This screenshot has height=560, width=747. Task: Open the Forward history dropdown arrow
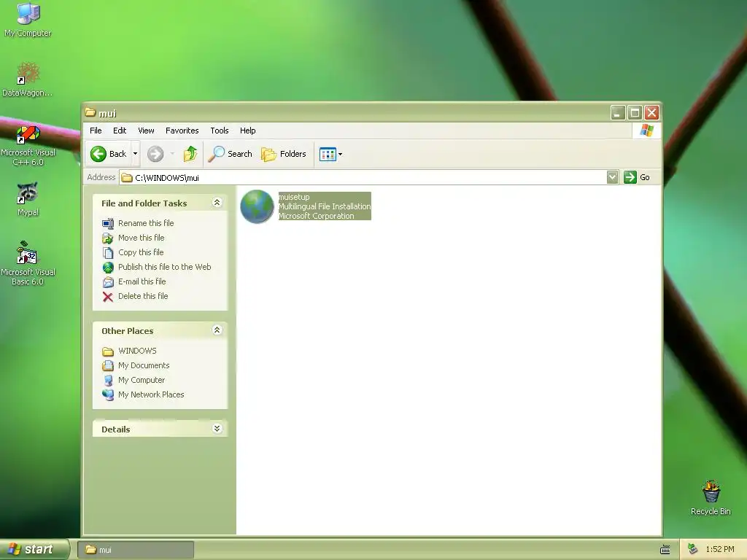click(172, 154)
